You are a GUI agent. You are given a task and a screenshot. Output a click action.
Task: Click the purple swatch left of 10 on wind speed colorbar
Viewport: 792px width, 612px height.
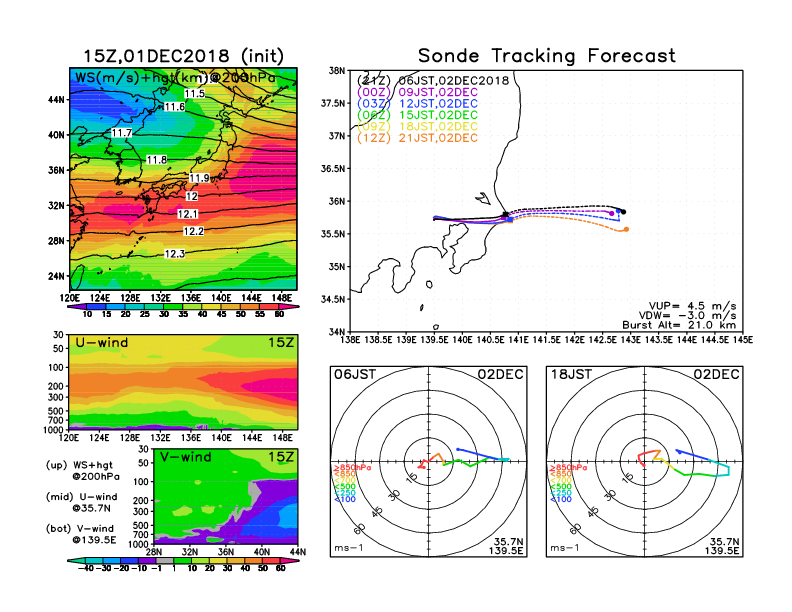[x=77, y=306]
